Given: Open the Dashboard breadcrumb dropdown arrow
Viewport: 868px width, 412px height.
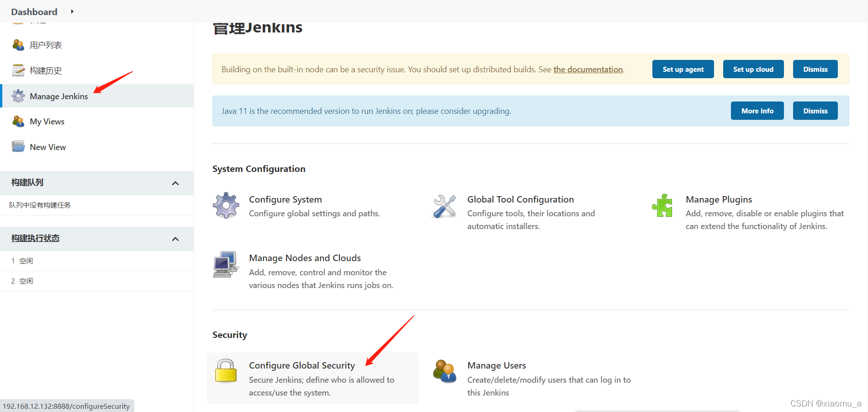Looking at the screenshot, I should pos(72,11).
